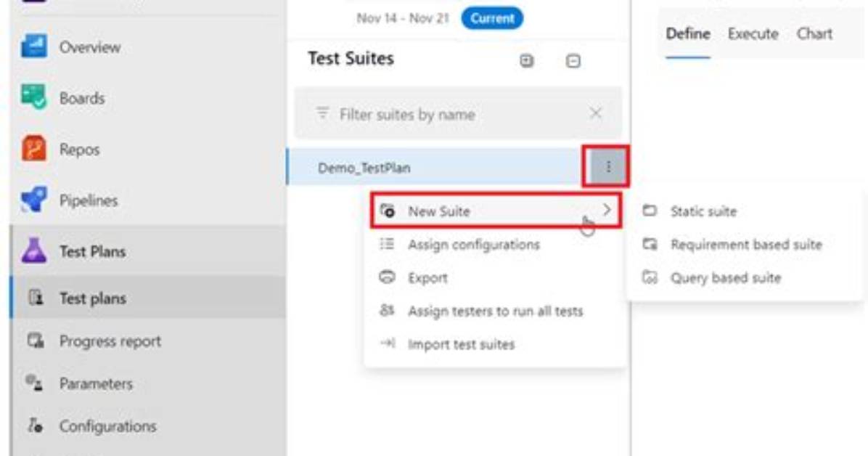This screenshot has height=456, width=868.
Task: Select Assign testers to run all tests
Action: point(496,310)
